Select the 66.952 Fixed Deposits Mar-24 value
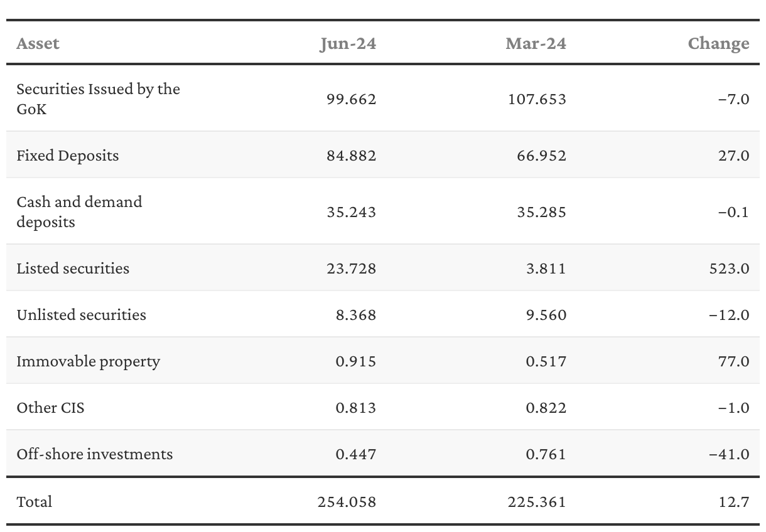This screenshot has height=532, width=766. coord(541,156)
